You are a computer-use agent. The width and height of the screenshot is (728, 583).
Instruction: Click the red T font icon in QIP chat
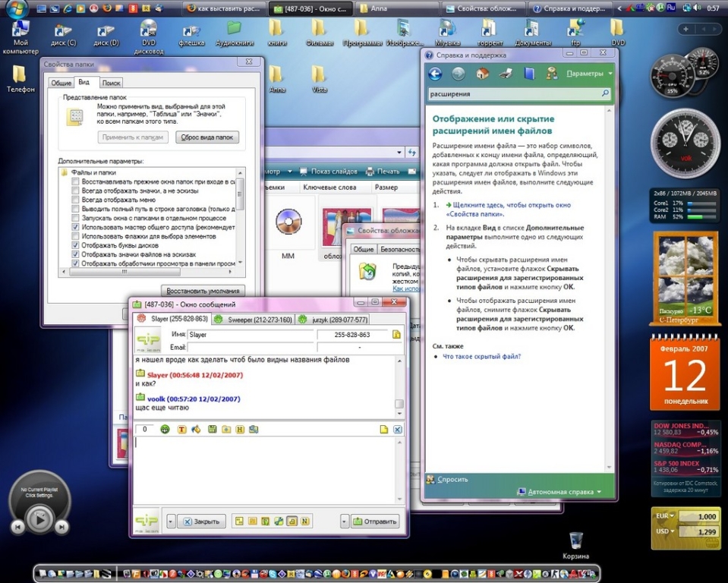(x=181, y=430)
